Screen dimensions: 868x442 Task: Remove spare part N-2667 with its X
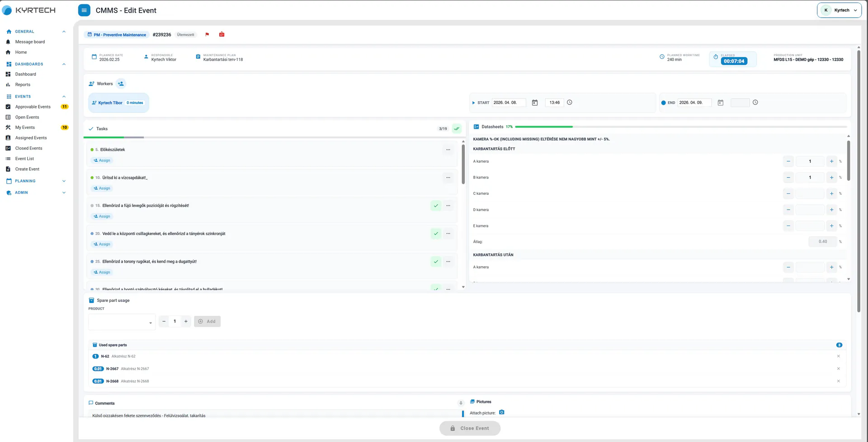coord(838,369)
